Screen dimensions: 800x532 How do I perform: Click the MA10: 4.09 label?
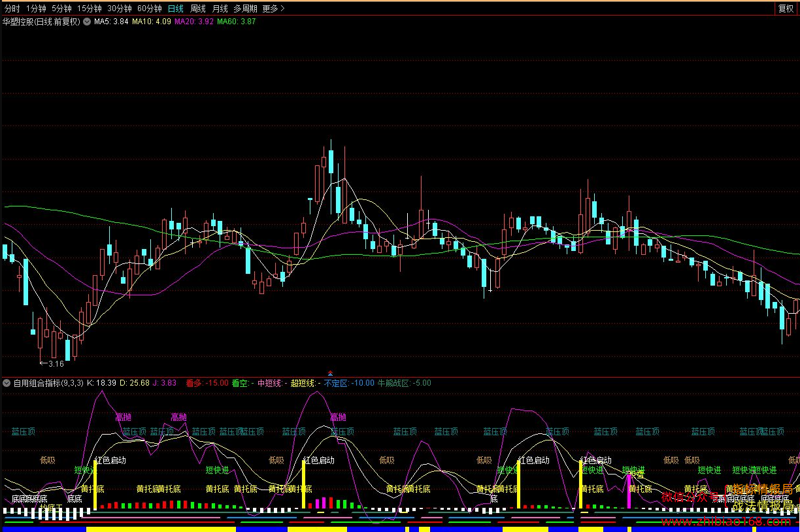152,22
